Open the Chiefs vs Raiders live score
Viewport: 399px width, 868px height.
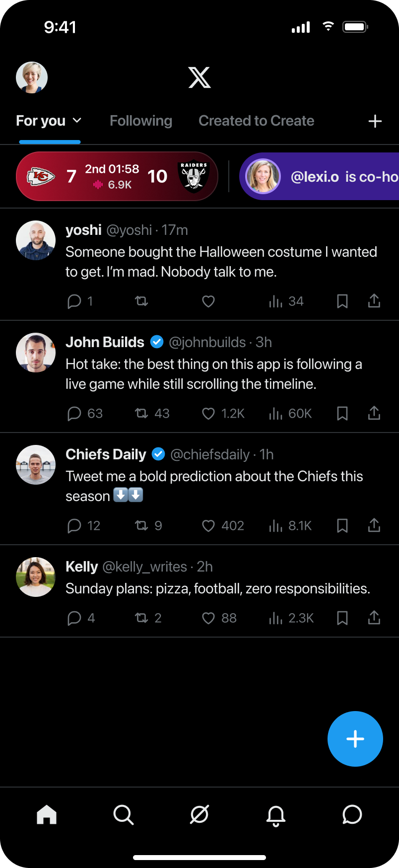tap(117, 176)
